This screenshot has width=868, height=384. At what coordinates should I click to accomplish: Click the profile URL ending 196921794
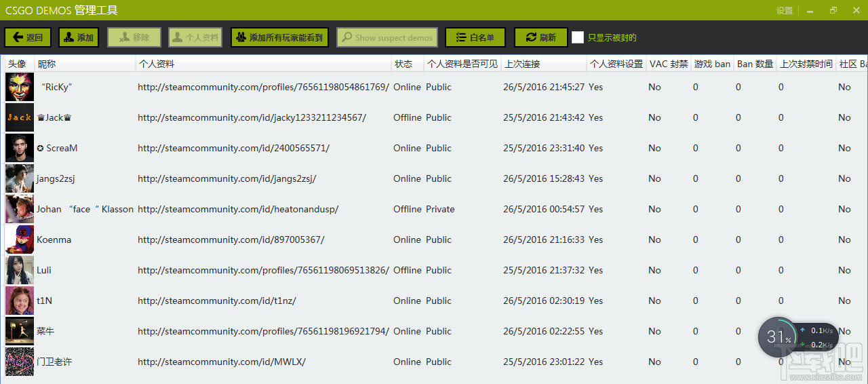point(264,331)
